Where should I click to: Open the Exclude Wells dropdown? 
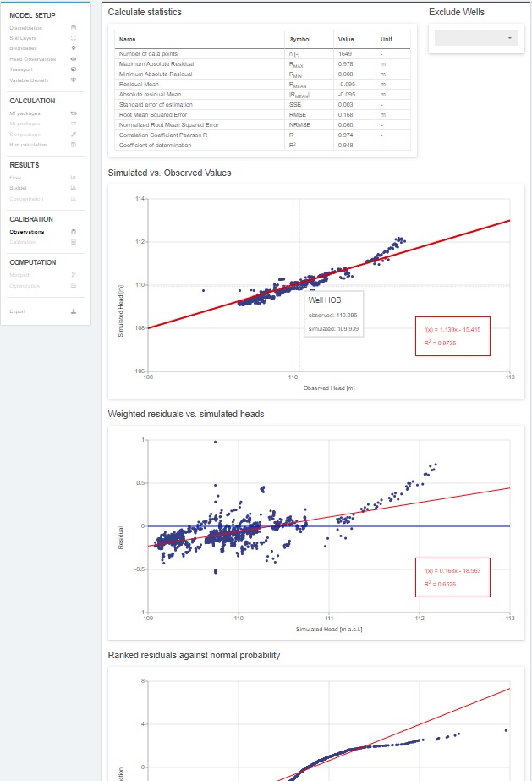click(x=475, y=37)
